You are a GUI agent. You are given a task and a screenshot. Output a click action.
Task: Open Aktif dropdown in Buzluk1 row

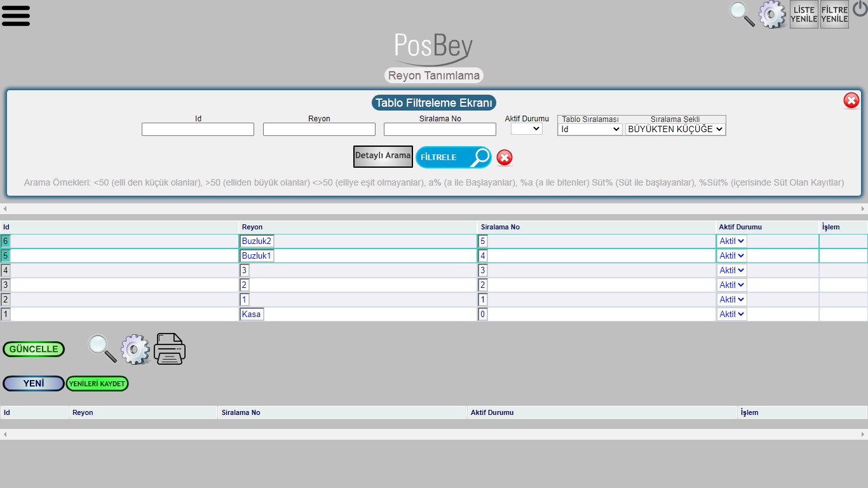coord(732,256)
